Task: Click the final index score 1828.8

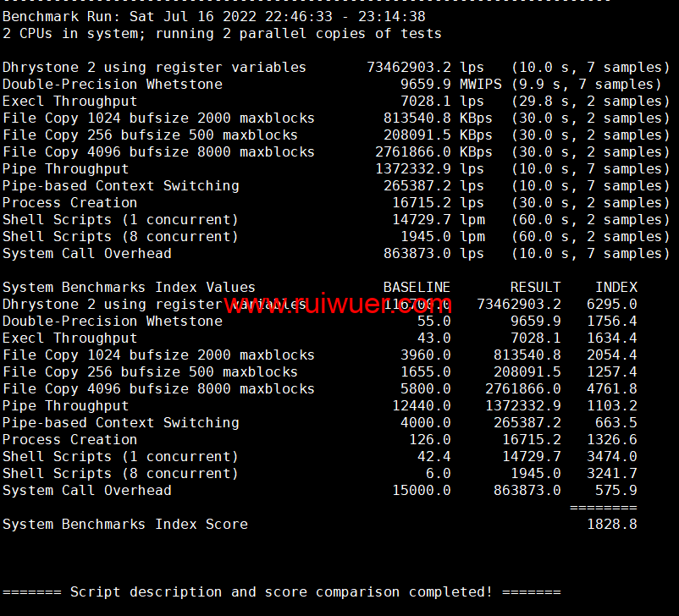Action: [x=611, y=525]
